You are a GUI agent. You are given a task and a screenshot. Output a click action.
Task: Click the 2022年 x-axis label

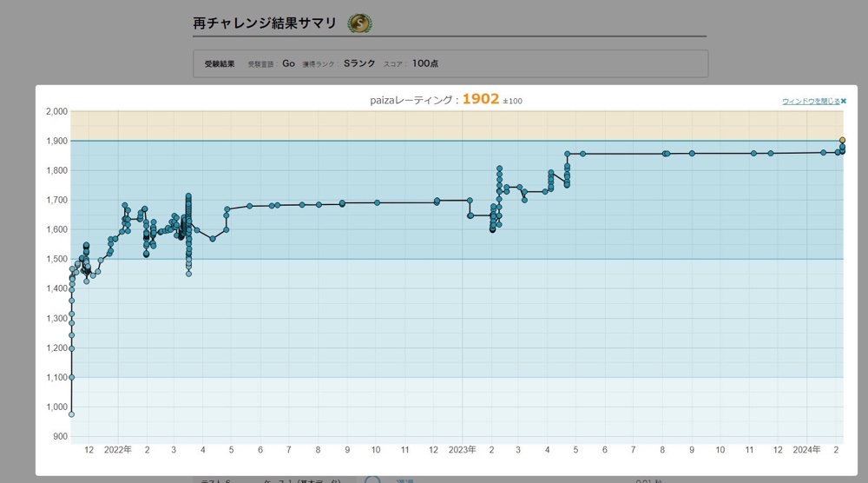click(118, 450)
